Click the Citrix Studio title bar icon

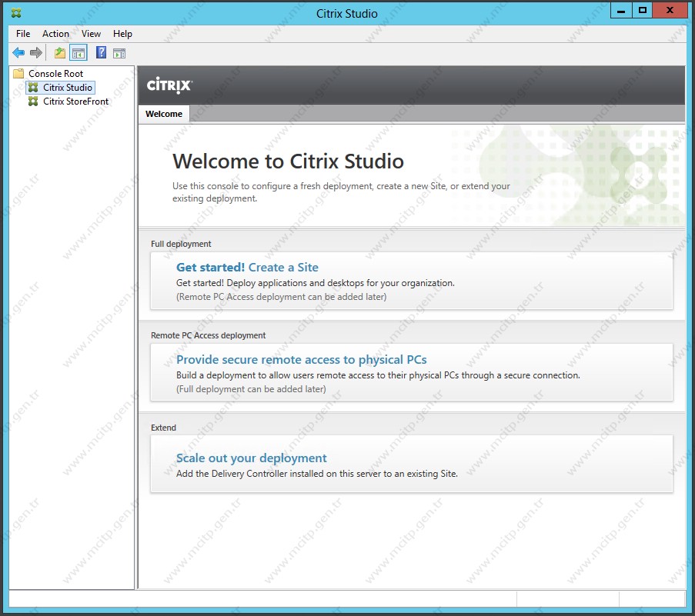(x=16, y=13)
